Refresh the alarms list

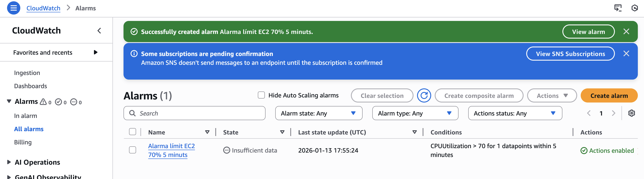tap(424, 95)
